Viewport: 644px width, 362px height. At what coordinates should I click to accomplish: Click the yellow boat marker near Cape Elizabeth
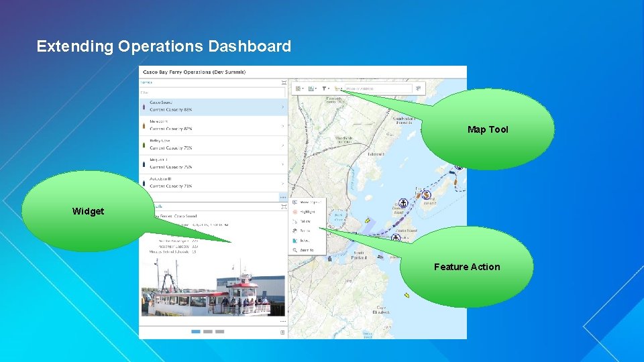pyautogui.click(x=407, y=295)
